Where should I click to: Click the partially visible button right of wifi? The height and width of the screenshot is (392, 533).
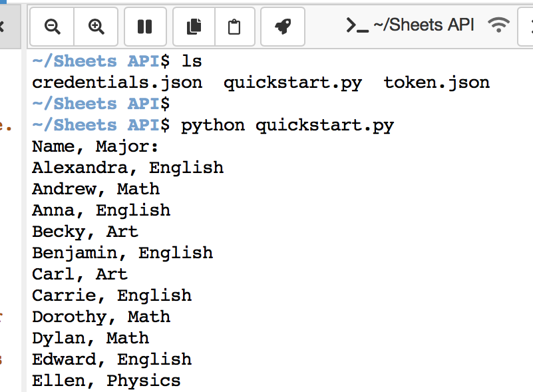tap(526, 27)
